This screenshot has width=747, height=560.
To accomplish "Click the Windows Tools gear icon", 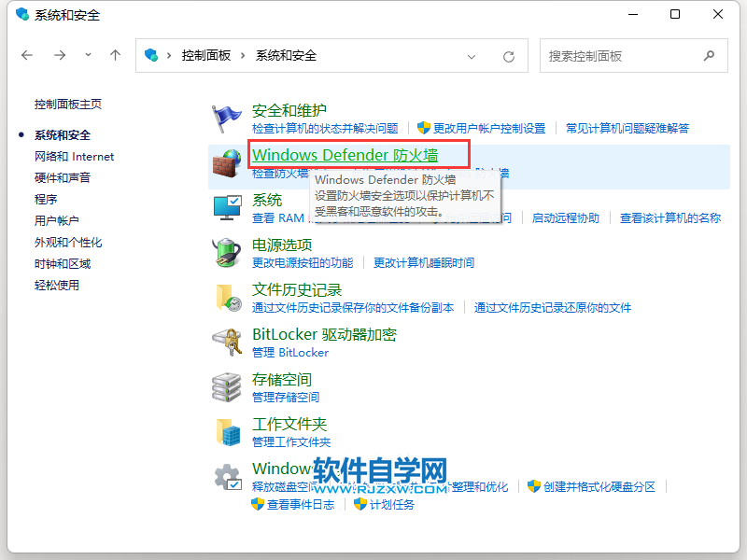I will (x=228, y=477).
